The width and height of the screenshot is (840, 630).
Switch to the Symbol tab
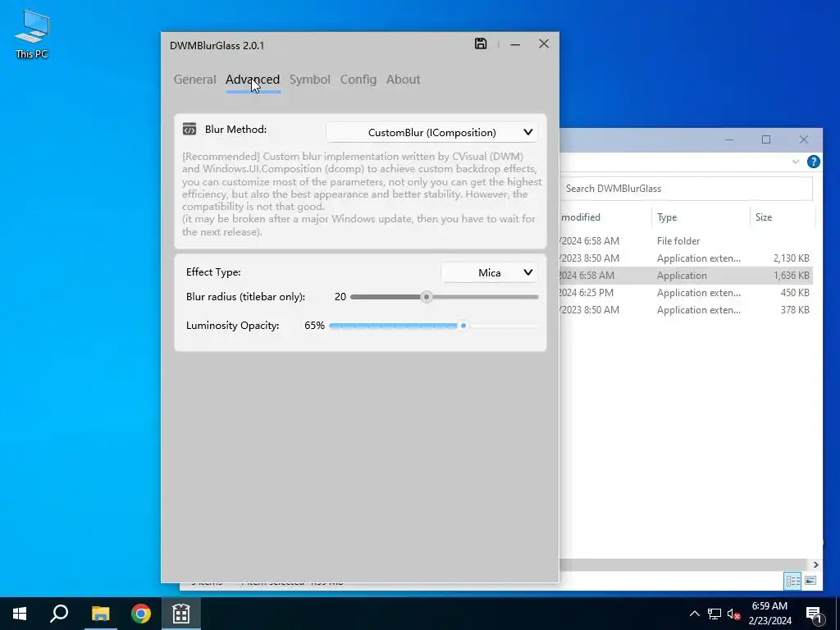click(x=309, y=80)
